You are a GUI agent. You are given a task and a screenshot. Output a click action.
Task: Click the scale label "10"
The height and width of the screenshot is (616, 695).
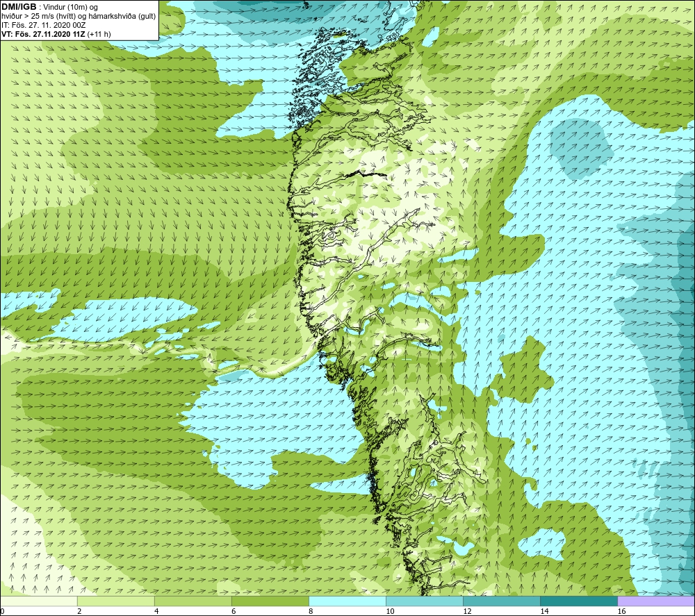(390, 612)
